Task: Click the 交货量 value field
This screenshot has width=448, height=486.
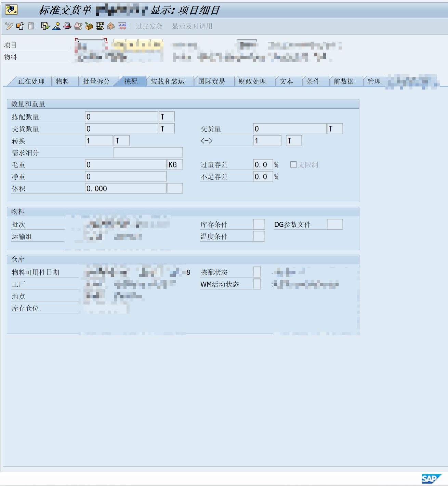Action: 290,129
